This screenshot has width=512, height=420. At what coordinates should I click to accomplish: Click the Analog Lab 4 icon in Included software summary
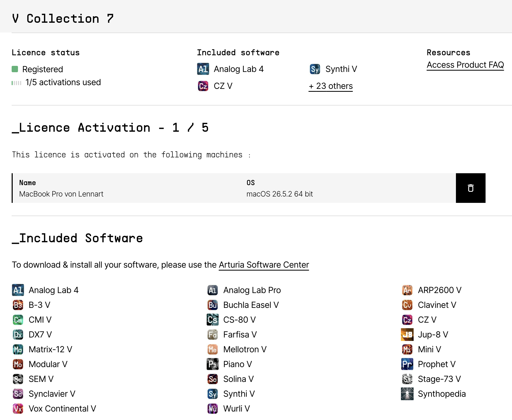click(203, 69)
